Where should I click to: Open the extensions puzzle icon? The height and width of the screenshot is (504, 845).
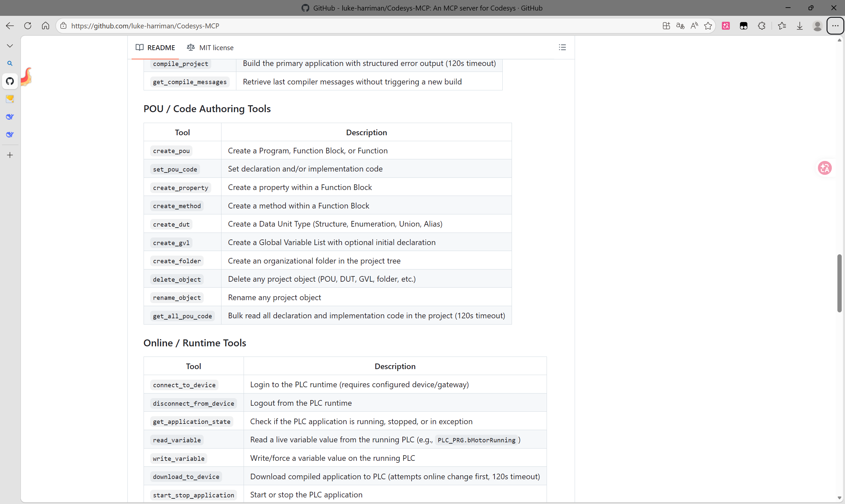(x=761, y=26)
